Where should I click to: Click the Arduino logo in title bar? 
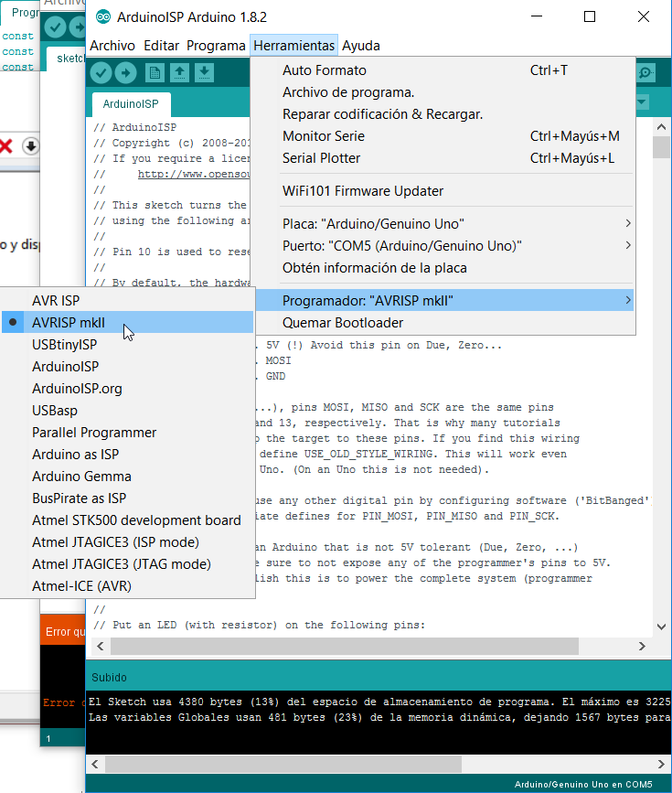point(103,17)
